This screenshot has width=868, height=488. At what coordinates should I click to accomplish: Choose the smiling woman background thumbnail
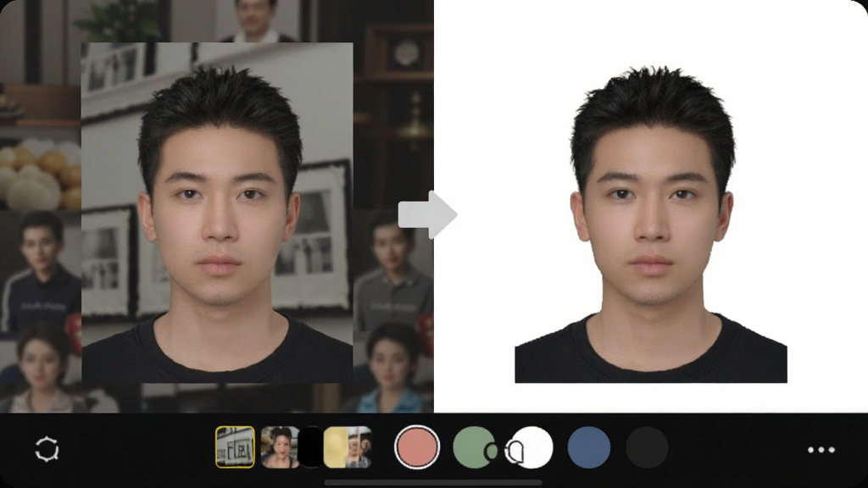point(280,447)
